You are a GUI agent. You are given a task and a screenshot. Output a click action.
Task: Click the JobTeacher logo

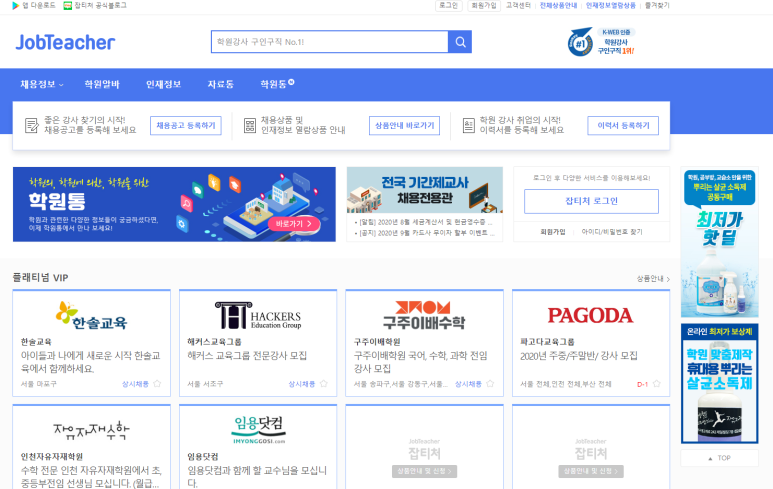point(65,42)
